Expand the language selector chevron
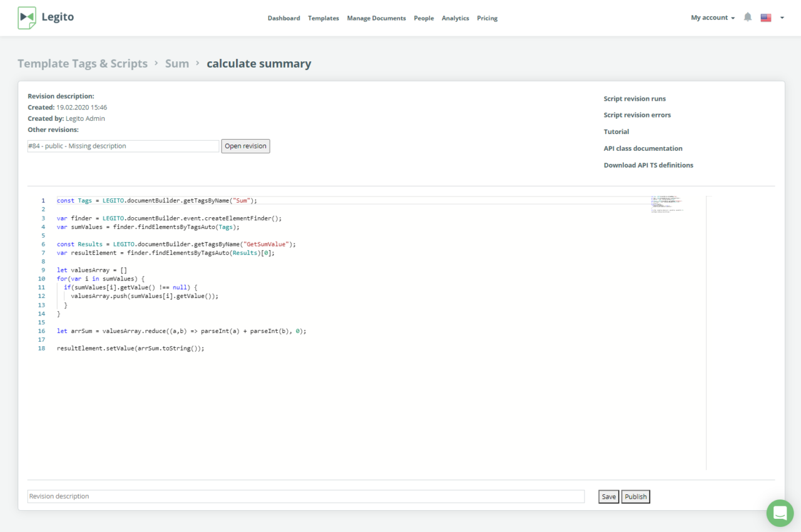 coord(780,18)
